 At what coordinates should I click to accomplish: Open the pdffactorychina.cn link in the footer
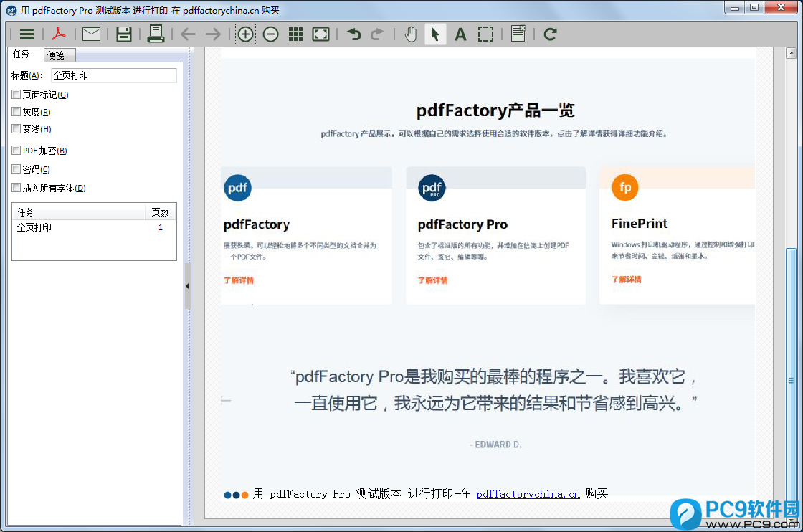pyautogui.click(x=528, y=494)
